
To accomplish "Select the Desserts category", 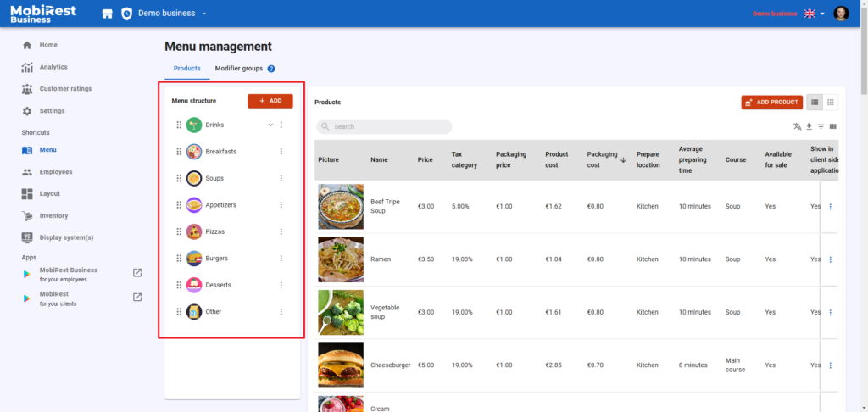I will pos(219,285).
